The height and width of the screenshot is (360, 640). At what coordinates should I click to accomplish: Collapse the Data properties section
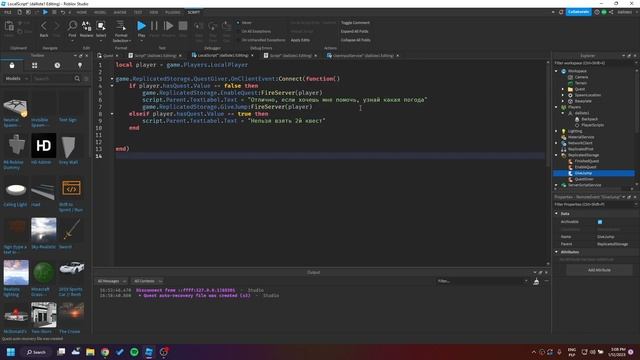pyautogui.click(x=556, y=213)
